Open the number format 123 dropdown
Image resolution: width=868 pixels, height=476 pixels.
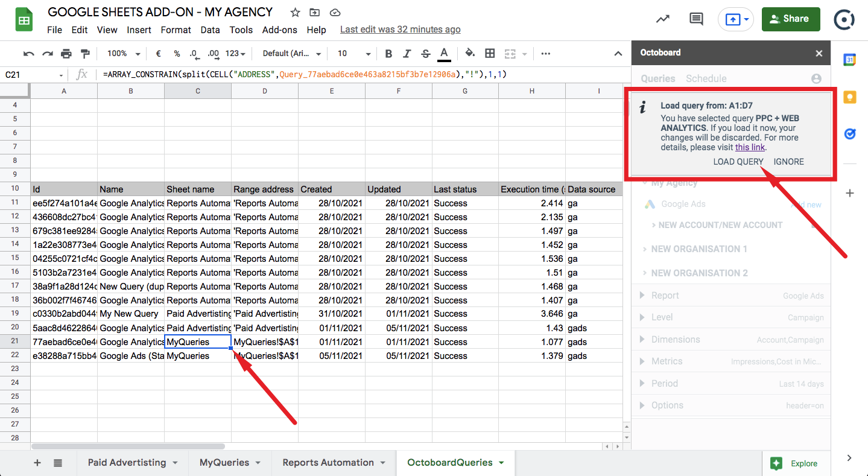point(235,54)
